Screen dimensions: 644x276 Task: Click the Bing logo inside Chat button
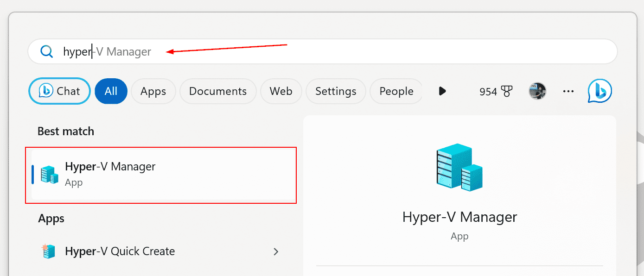pos(45,91)
